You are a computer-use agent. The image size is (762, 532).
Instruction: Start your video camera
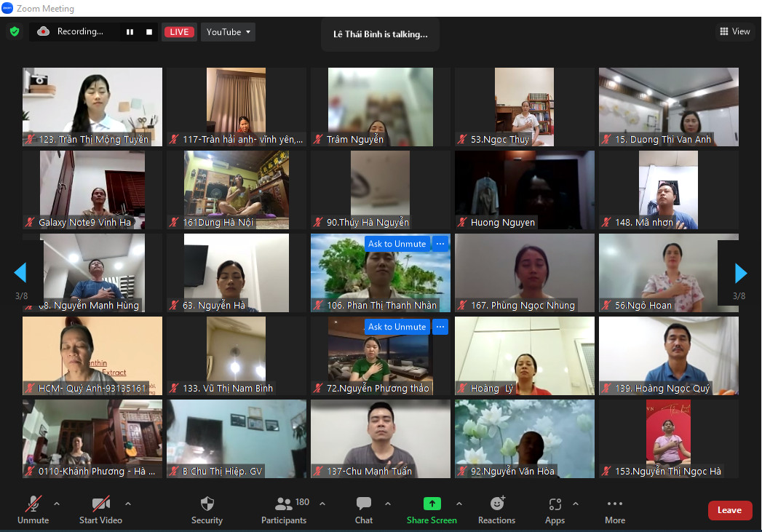[x=100, y=510]
